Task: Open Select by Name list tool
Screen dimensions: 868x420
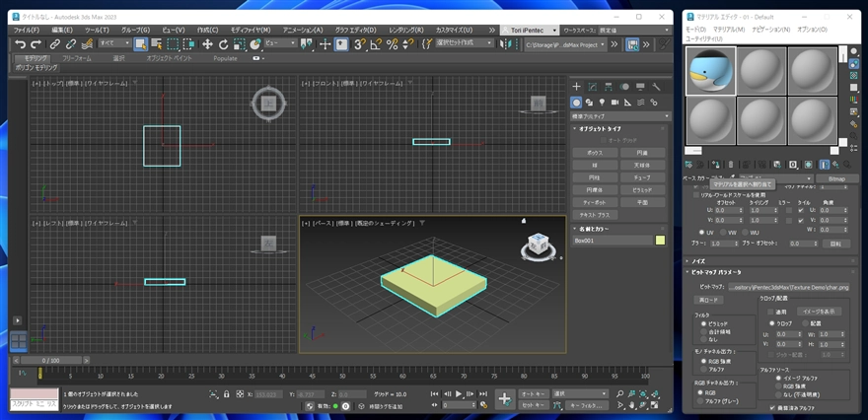Action: tap(157, 44)
